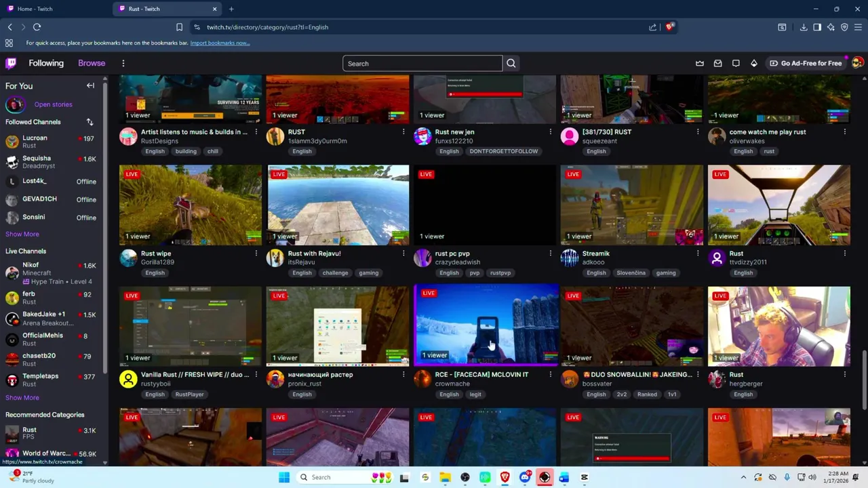
Task: Open the three-dot menu next to Browse
Action: pos(123,63)
